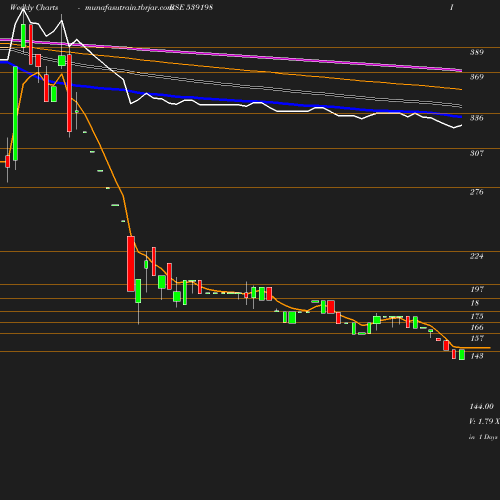This screenshot has height=500, width=500.
Task: Click the 276 price axis label
Action: click(x=477, y=192)
